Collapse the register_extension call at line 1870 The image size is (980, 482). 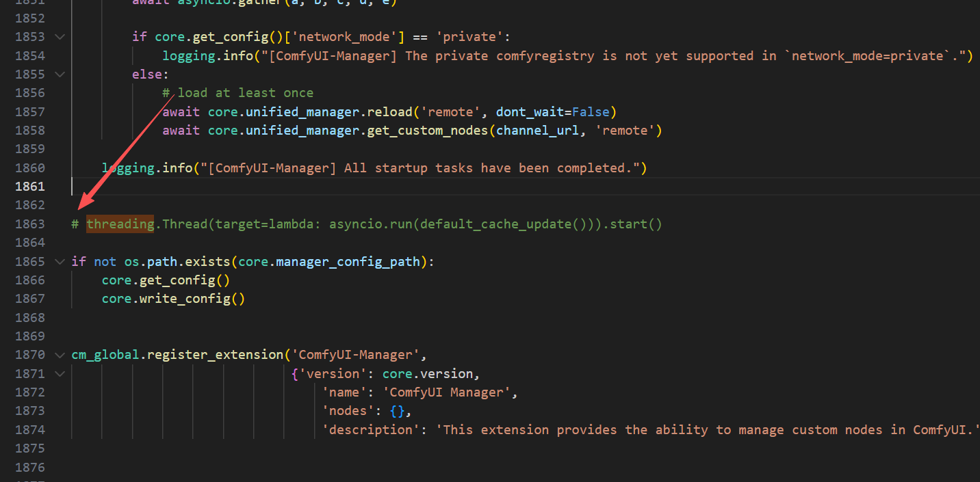coord(60,355)
